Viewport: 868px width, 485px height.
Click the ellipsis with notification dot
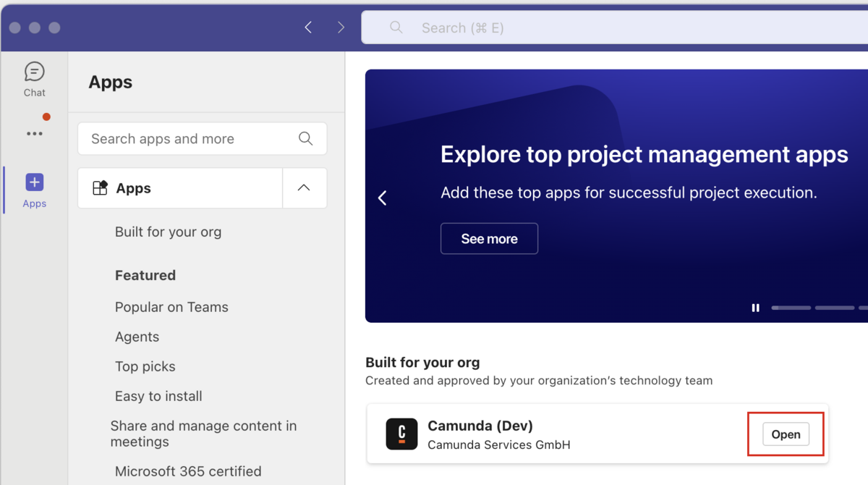(x=34, y=132)
